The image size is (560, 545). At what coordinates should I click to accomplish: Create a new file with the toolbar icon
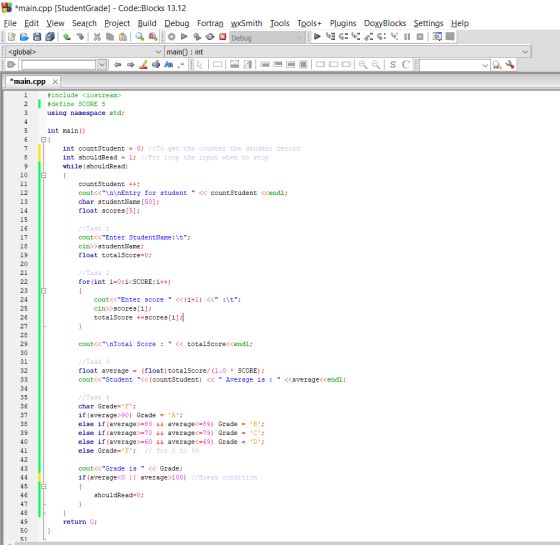tap(11, 36)
